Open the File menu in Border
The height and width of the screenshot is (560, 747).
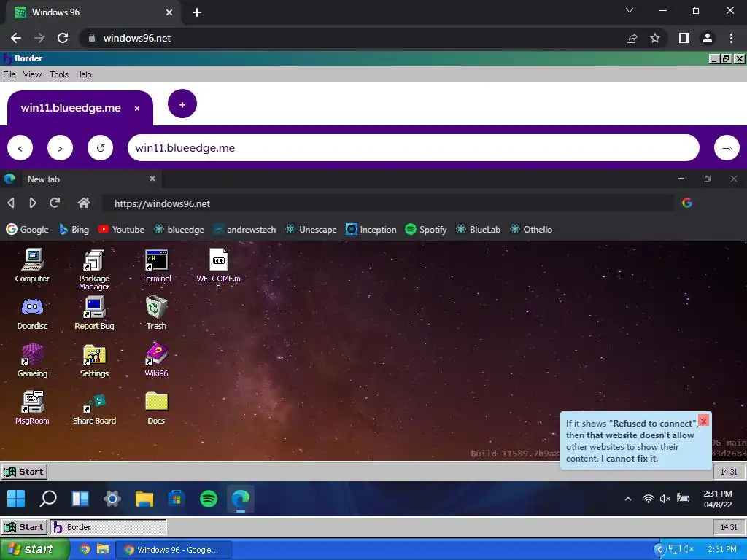pos(9,74)
